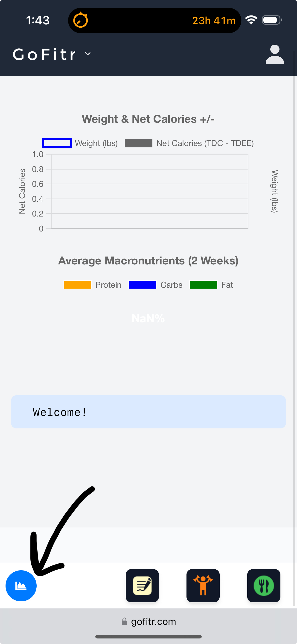Viewport: 297px width, 644px height.
Task: Tap the gofitr.com address bar
Action: point(154,621)
